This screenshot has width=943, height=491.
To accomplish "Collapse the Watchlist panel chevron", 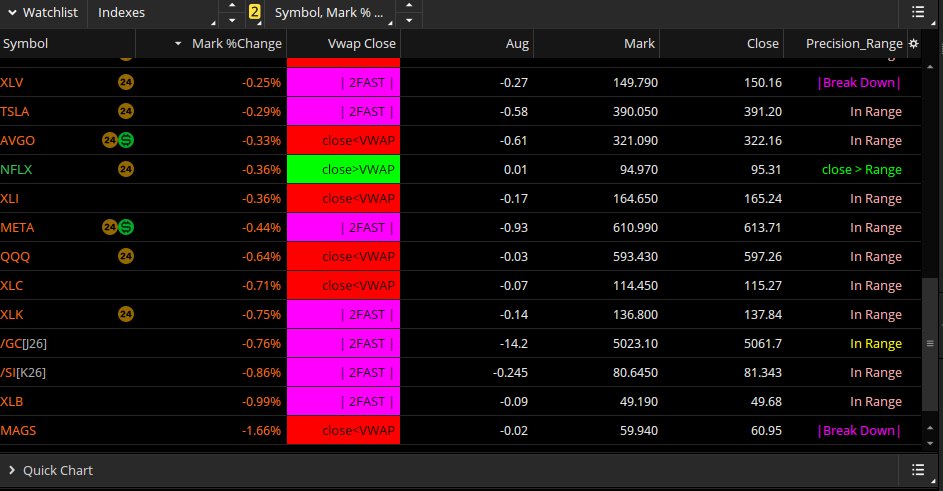I will point(12,12).
